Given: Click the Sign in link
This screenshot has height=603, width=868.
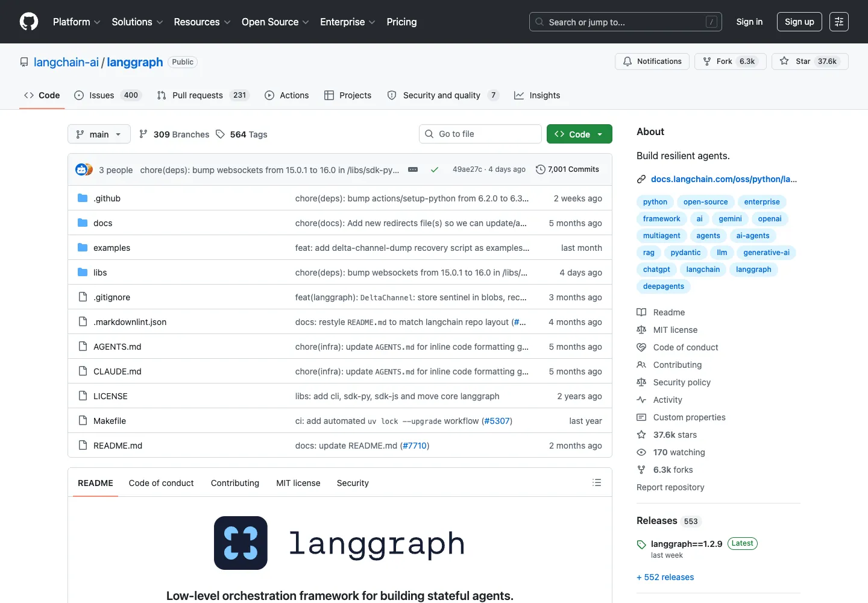Looking at the screenshot, I should tap(749, 22).
